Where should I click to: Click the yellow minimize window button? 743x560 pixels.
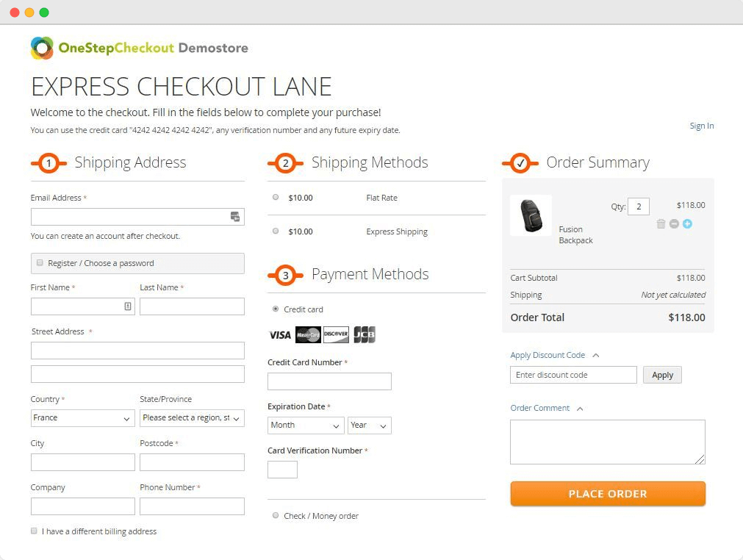[x=29, y=12]
